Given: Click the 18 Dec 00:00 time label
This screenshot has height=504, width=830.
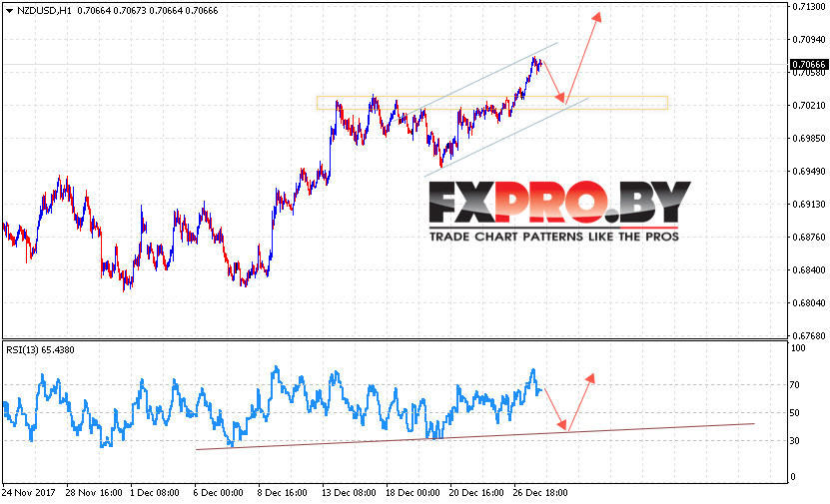Looking at the screenshot, I should (413, 492).
